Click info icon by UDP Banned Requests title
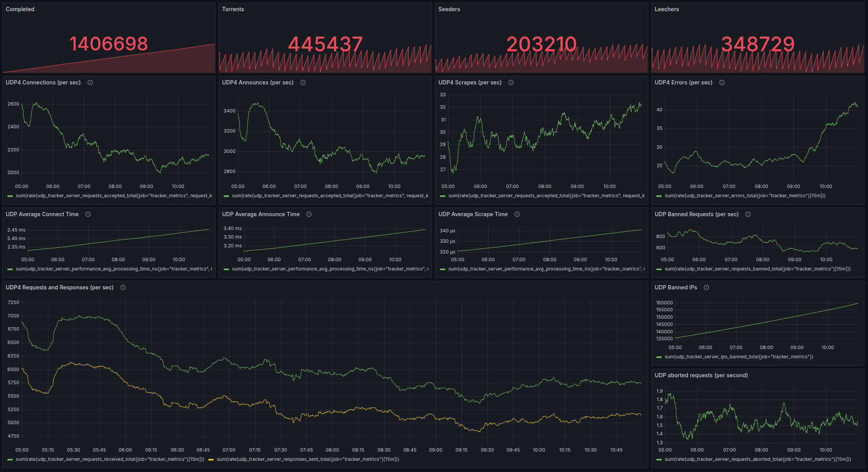The width and height of the screenshot is (868, 472). click(x=748, y=214)
